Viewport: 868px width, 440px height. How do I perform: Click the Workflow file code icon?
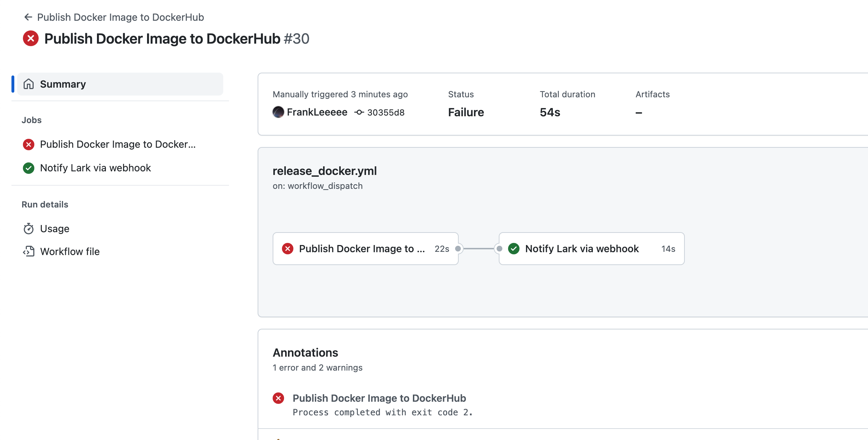pyautogui.click(x=29, y=251)
